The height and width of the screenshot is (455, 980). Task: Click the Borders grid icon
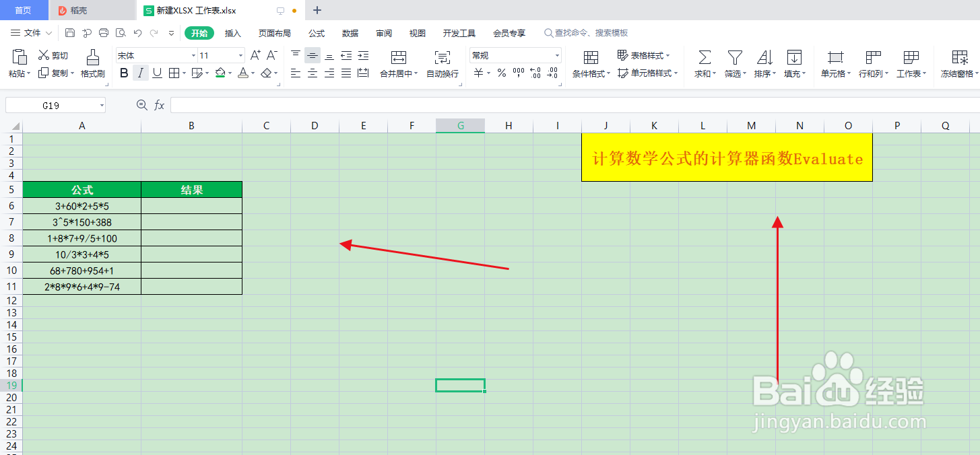pos(174,73)
